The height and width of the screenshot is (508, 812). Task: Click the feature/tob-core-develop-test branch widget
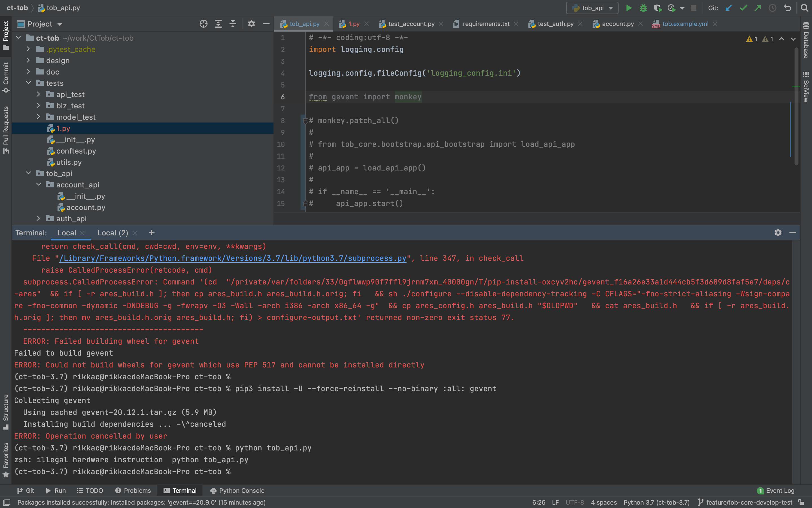(745, 502)
